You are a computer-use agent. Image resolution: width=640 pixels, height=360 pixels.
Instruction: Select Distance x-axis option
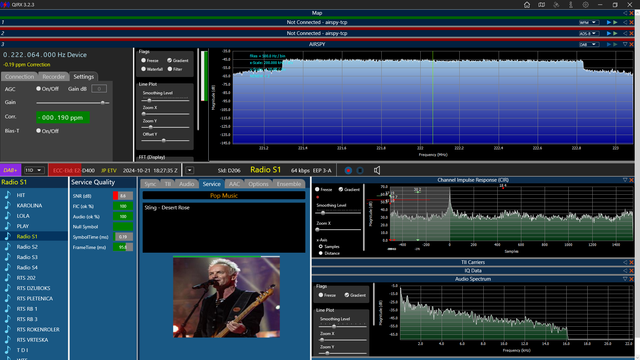click(x=320, y=253)
